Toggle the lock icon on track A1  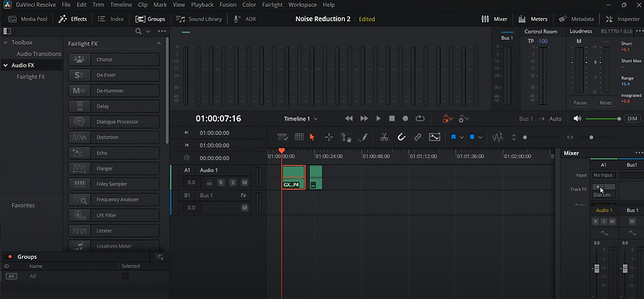pos(209,182)
